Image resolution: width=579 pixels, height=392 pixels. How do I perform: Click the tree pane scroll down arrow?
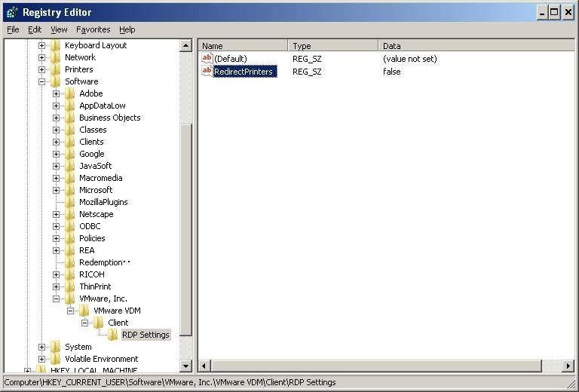click(x=185, y=366)
